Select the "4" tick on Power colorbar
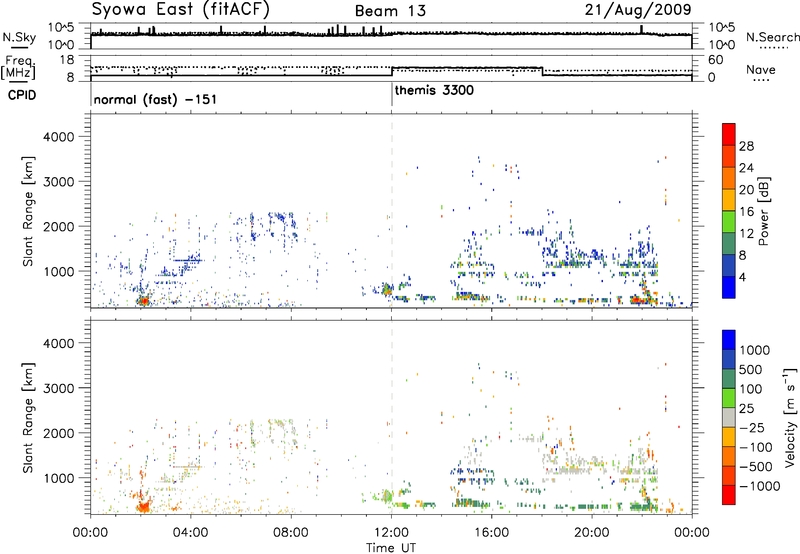 click(743, 278)
